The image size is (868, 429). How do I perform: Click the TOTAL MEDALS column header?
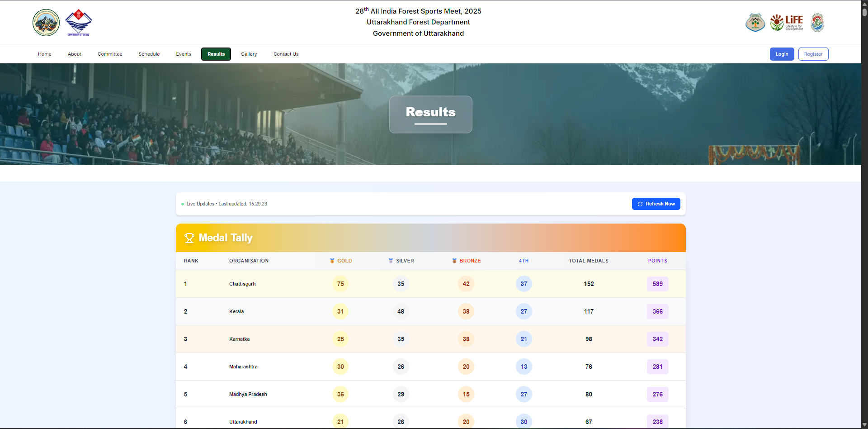pyautogui.click(x=589, y=261)
